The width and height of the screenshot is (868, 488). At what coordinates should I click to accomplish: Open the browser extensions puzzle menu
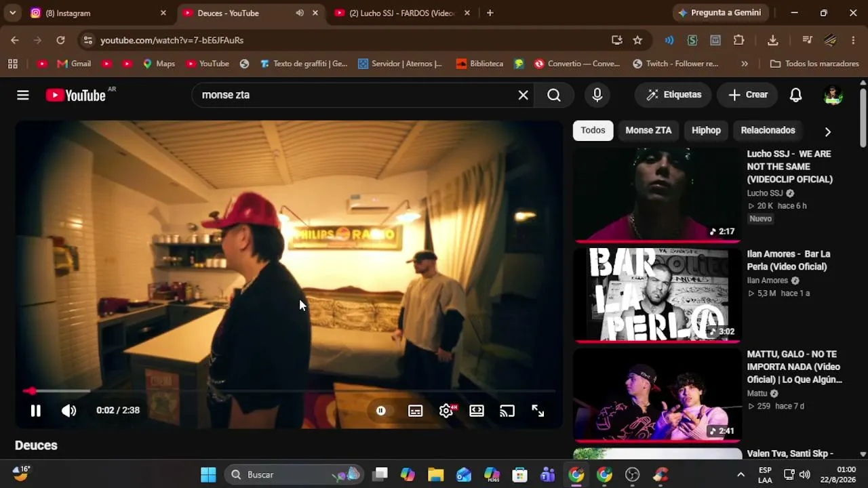click(x=739, y=40)
